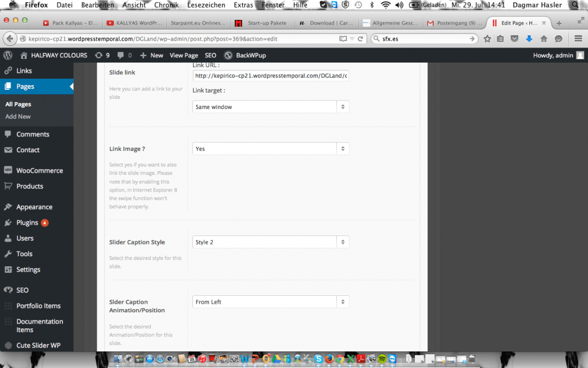Click New in the admin bar
This screenshot has width=588, height=368.
[x=152, y=55]
